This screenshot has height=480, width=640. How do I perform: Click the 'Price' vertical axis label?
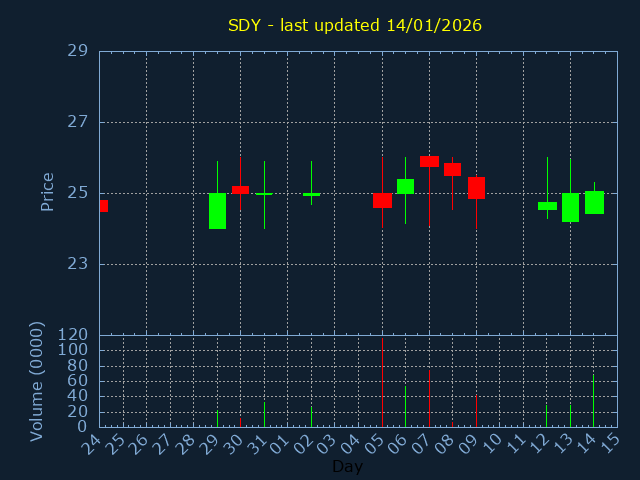pyautogui.click(x=47, y=192)
